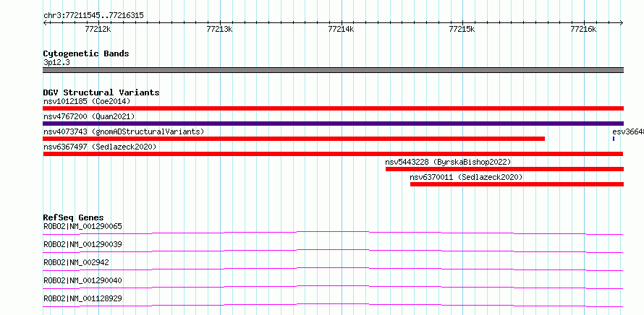The width and height of the screenshot is (644, 315).
Task: Click the 77214k ruler tick label
Action: (x=341, y=29)
